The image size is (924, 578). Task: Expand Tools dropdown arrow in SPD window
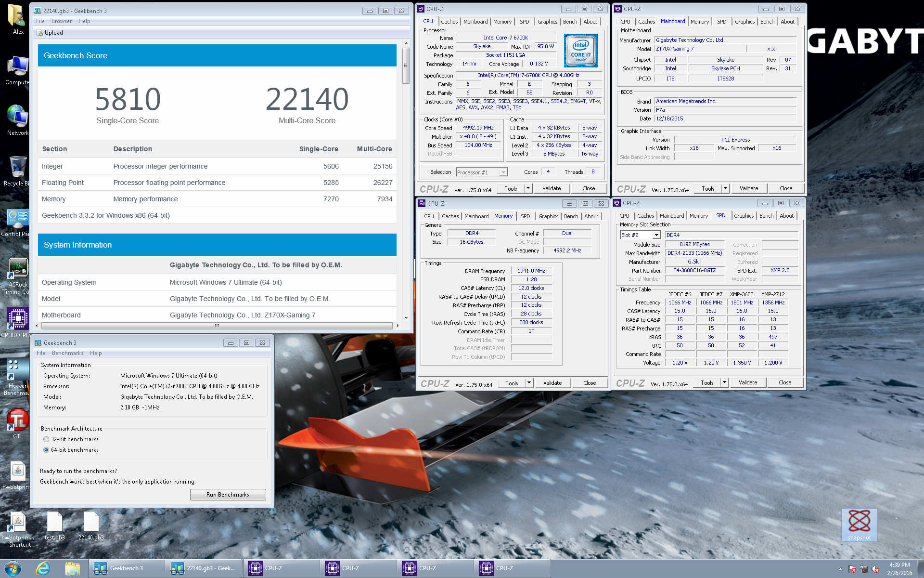724,382
